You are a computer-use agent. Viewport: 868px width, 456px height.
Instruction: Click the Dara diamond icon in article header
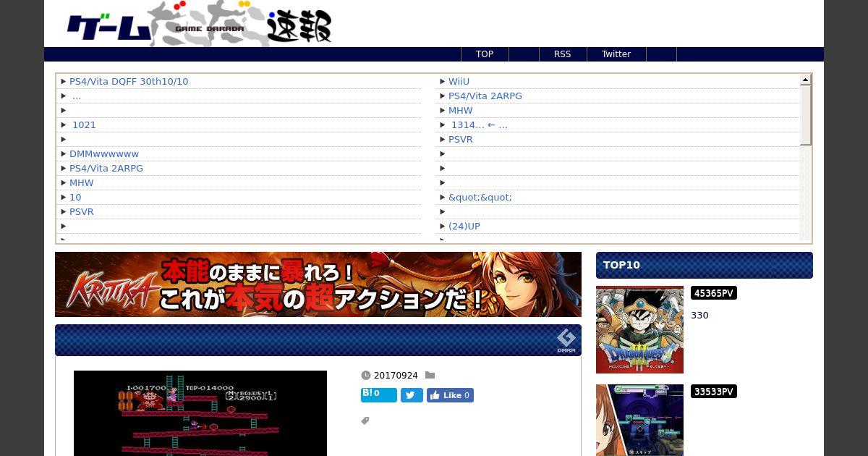pyautogui.click(x=566, y=340)
